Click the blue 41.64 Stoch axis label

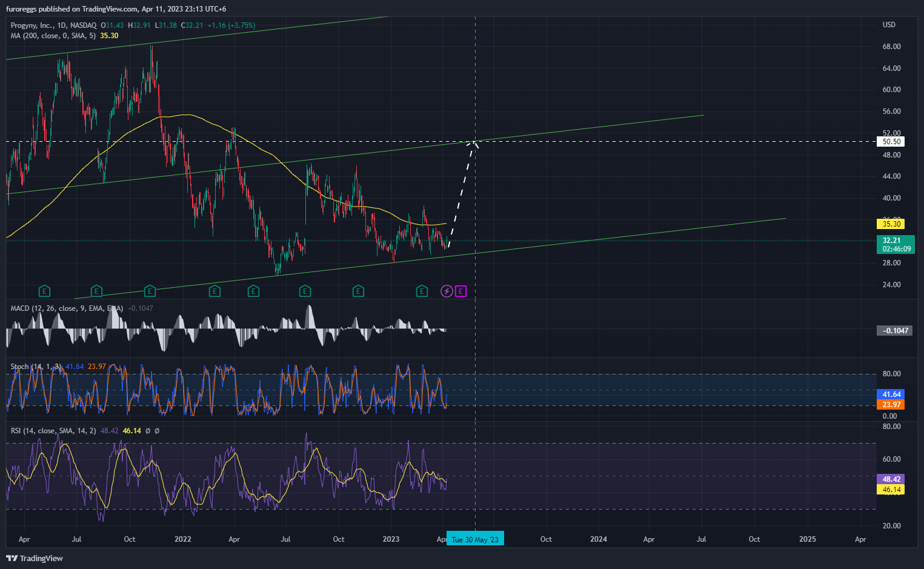point(891,394)
